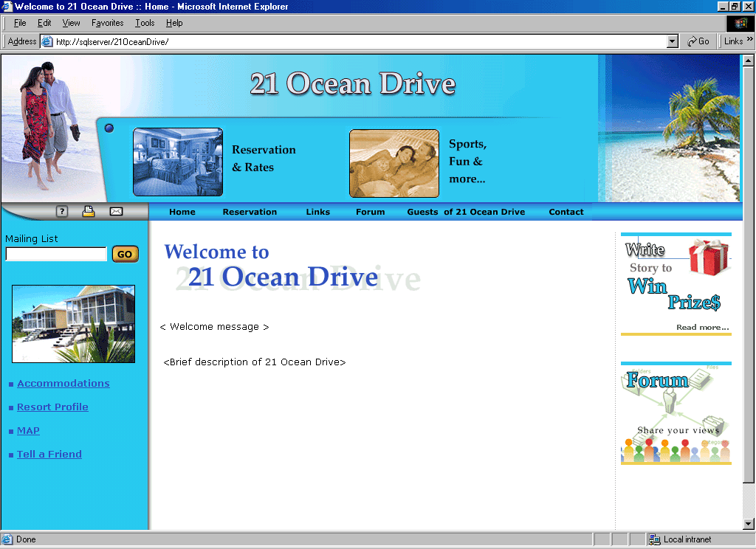Open the Favorites menu
Screen dimensions: 756x549
click(x=108, y=23)
